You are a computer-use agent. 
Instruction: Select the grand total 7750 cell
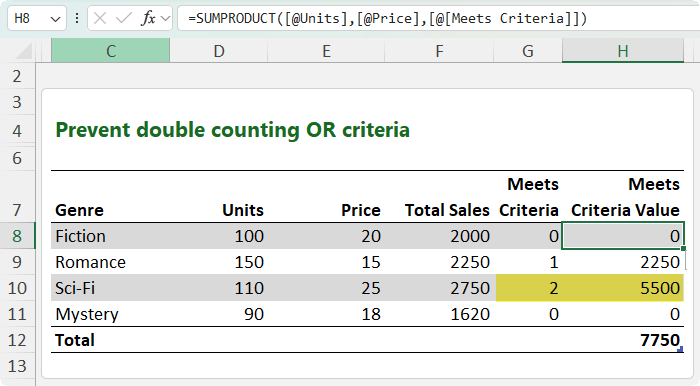[x=623, y=340]
